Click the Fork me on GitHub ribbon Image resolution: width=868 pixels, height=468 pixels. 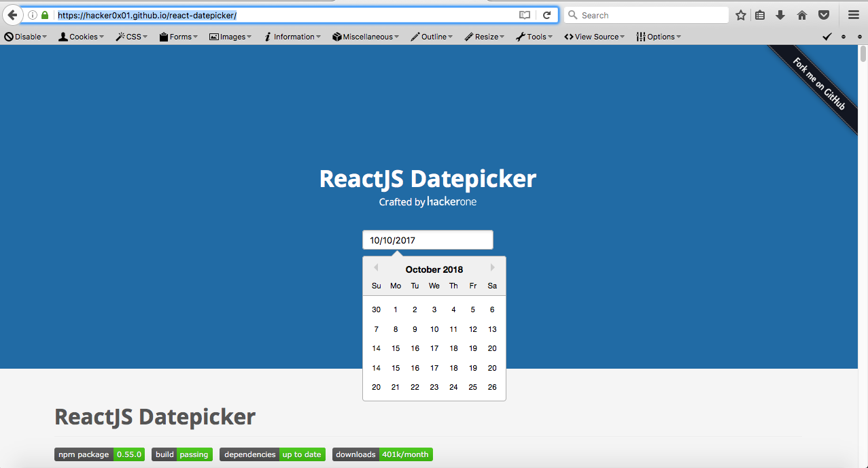pos(818,84)
